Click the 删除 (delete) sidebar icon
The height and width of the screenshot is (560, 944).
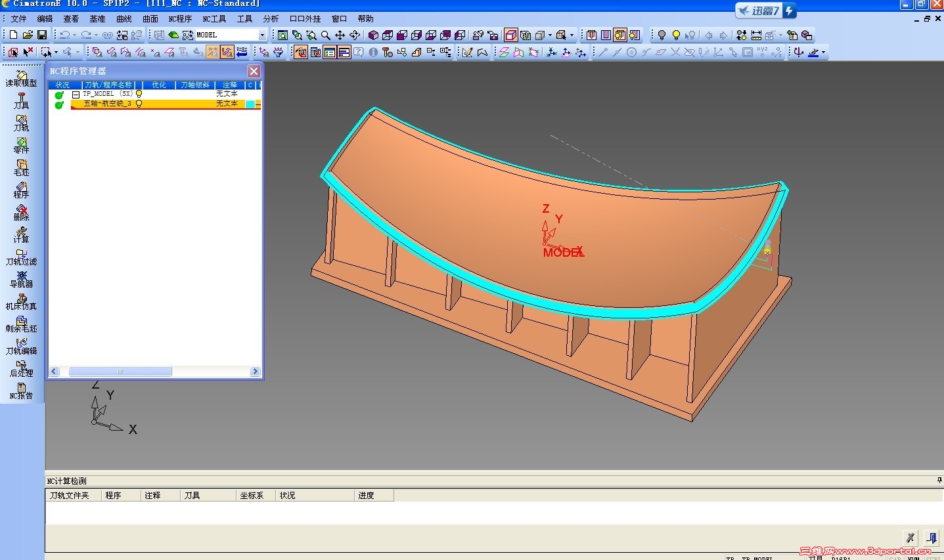tap(21, 213)
